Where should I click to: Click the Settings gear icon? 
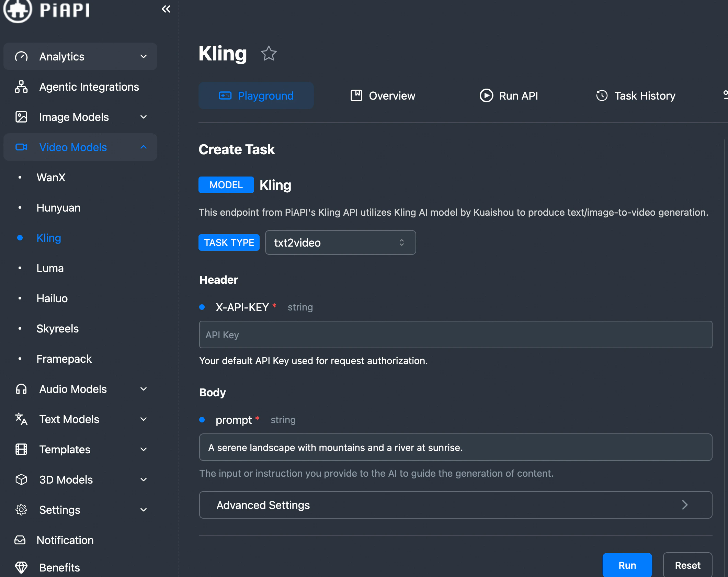[21, 510]
